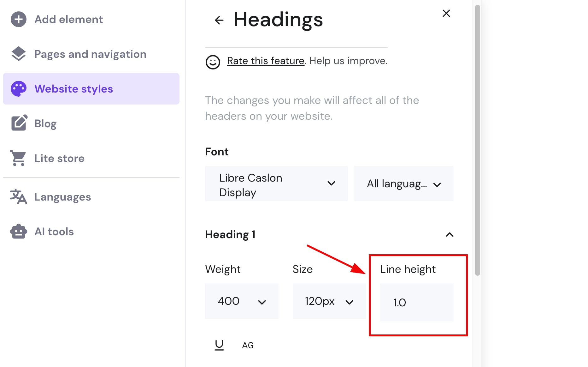Go back using the left arrow
Screen dimensions: 588x367
219,20
